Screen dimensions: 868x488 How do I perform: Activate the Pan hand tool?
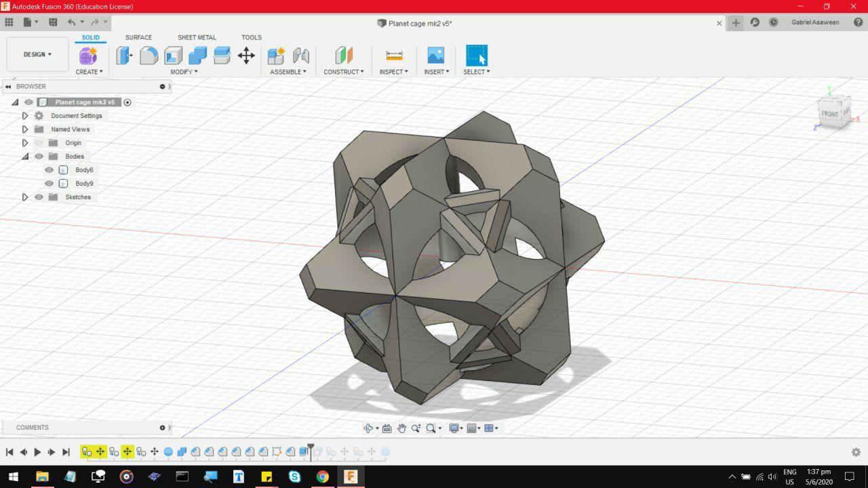[401, 428]
